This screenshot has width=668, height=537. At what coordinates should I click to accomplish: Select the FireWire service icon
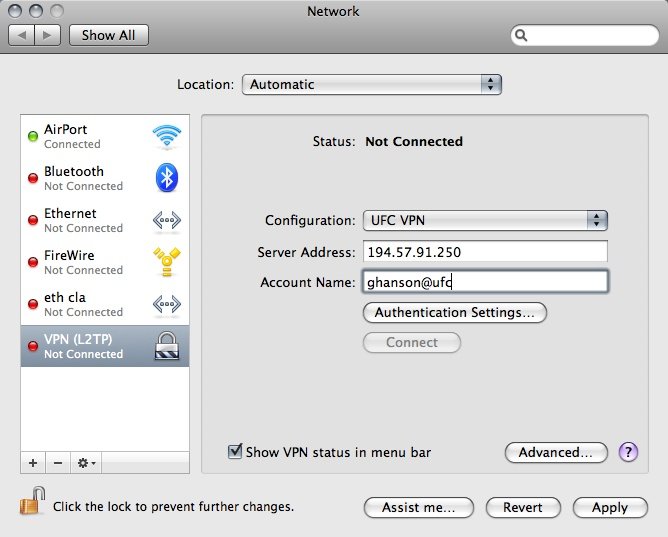[166, 262]
